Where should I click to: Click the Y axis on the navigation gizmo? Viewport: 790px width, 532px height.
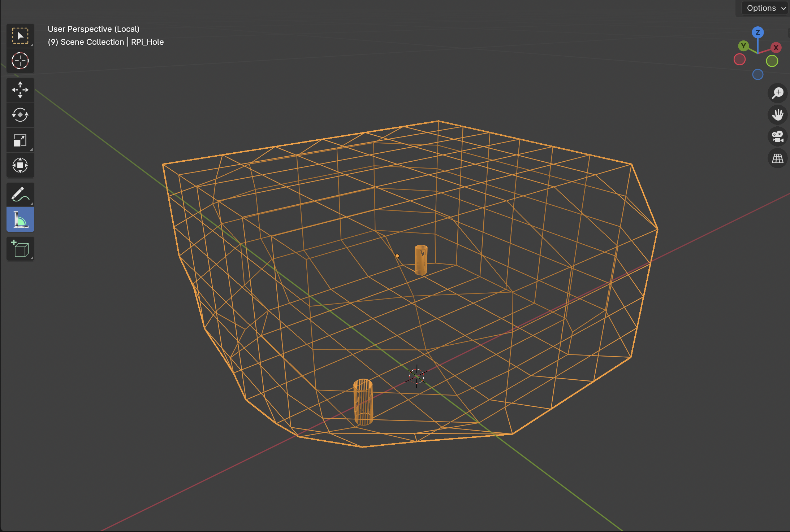[x=743, y=46]
